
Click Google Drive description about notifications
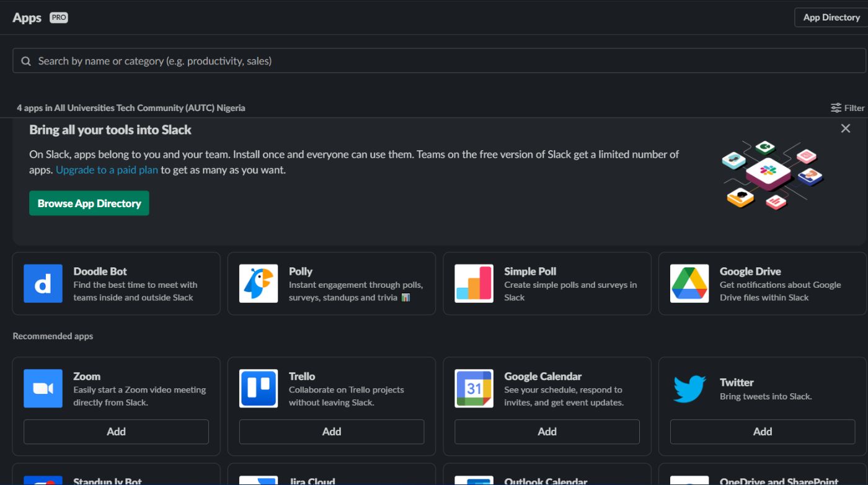pyautogui.click(x=780, y=291)
